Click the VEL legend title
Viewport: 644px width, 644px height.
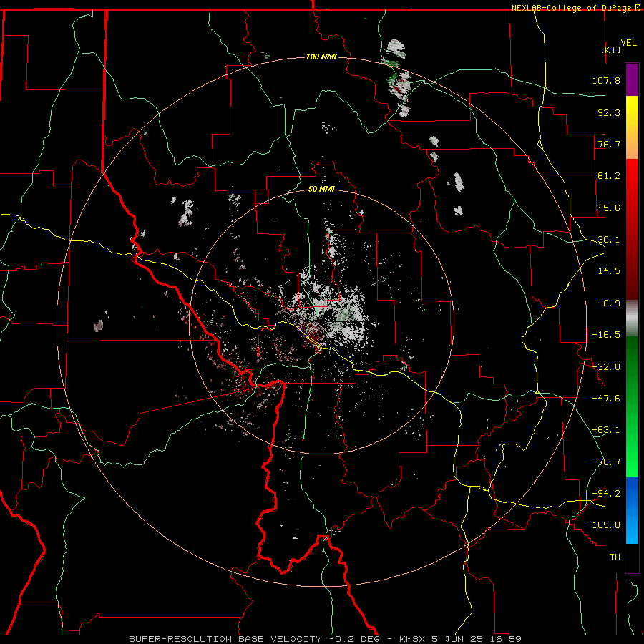[x=628, y=43]
